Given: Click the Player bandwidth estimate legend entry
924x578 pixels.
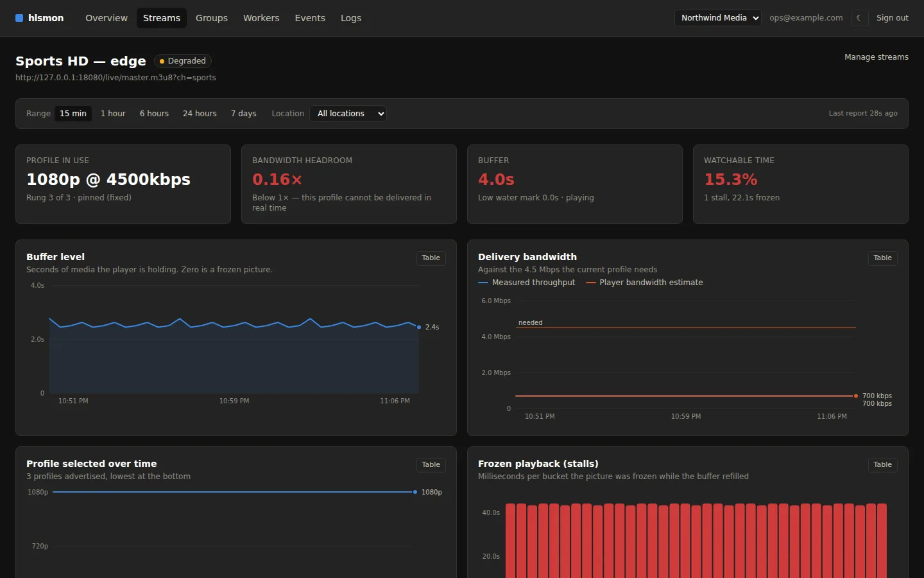Looking at the screenshot, I should (x=644, y=283).
